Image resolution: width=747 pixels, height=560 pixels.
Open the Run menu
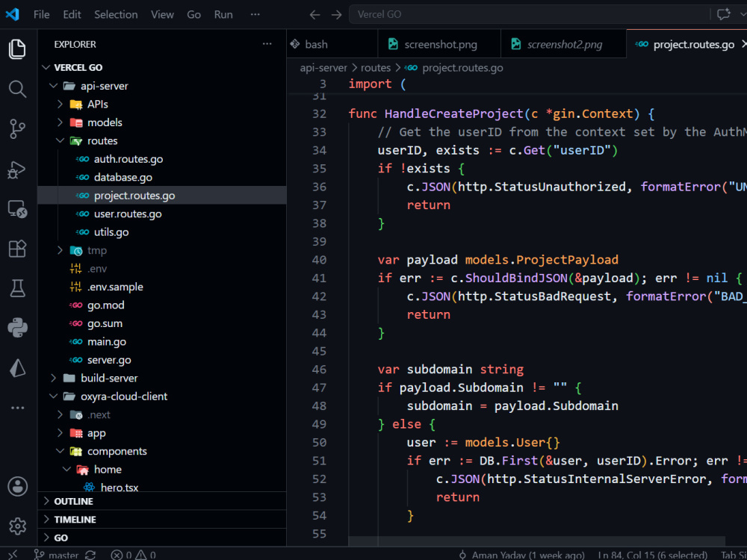point(223,15)
